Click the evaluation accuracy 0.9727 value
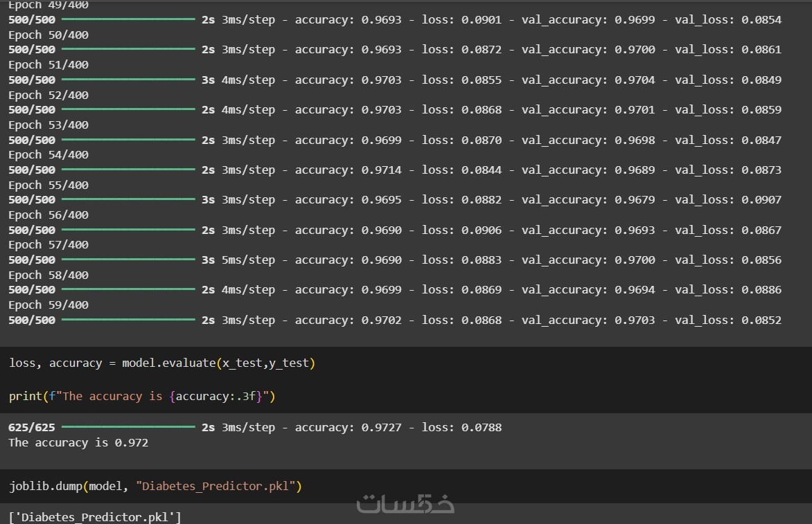The image size is (812, 524). click(381, 427)
